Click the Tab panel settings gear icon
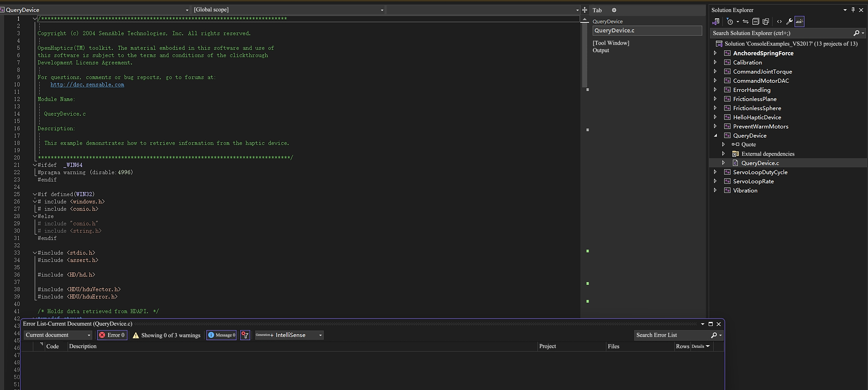This screenshot has height=390, width=868. (x=614, y=10)
